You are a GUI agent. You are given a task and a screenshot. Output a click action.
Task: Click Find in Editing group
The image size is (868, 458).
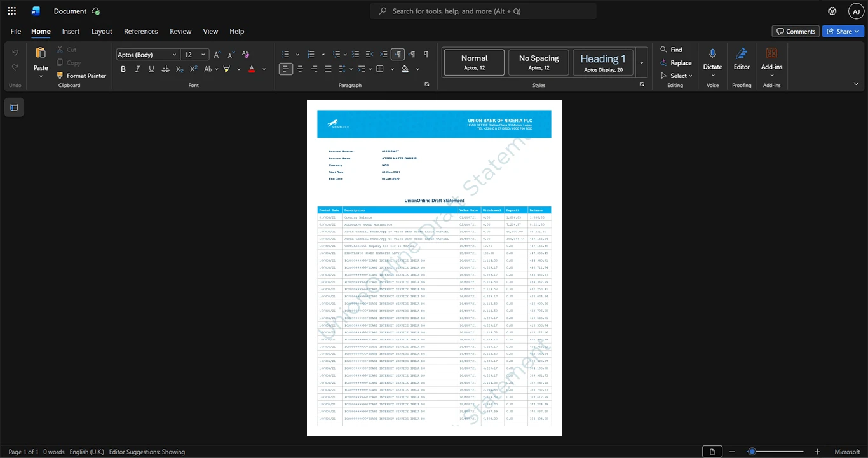tap(671, 50)
